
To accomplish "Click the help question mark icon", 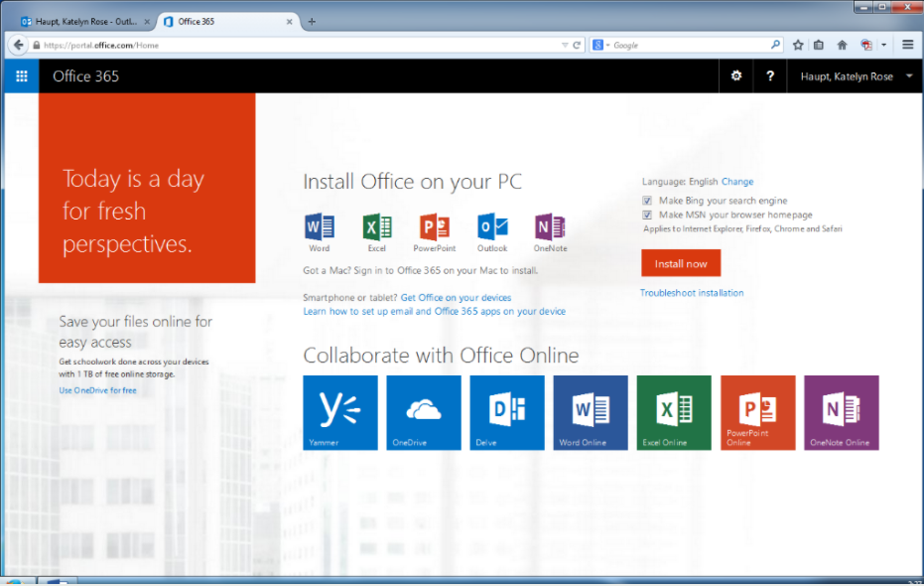I will pyautogui.click(x=770, y=76).
